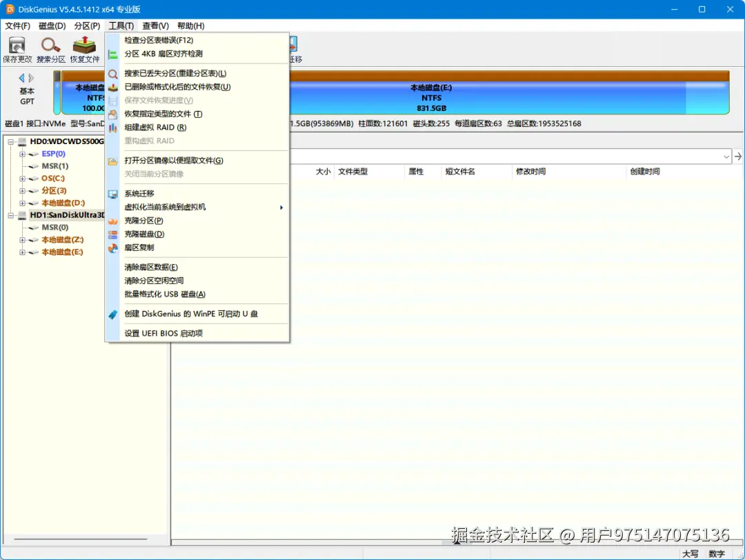Click the monitor icon beside 系统迁移
Viewport: 745px width, 560px height.
coord(112,194)
